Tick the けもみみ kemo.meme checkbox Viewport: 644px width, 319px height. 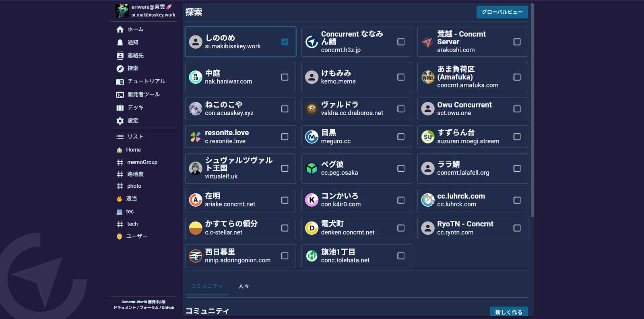(x=401, y=77)
